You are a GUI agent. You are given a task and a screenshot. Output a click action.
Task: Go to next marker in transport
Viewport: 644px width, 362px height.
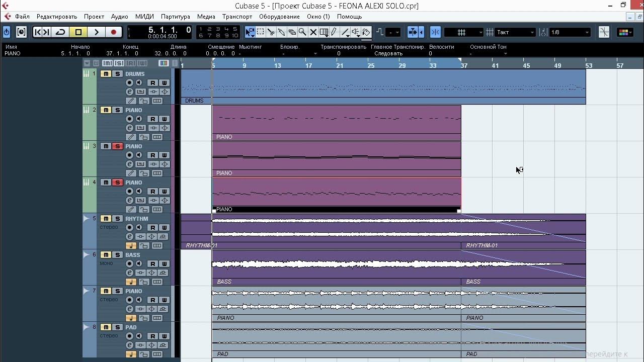46,32
